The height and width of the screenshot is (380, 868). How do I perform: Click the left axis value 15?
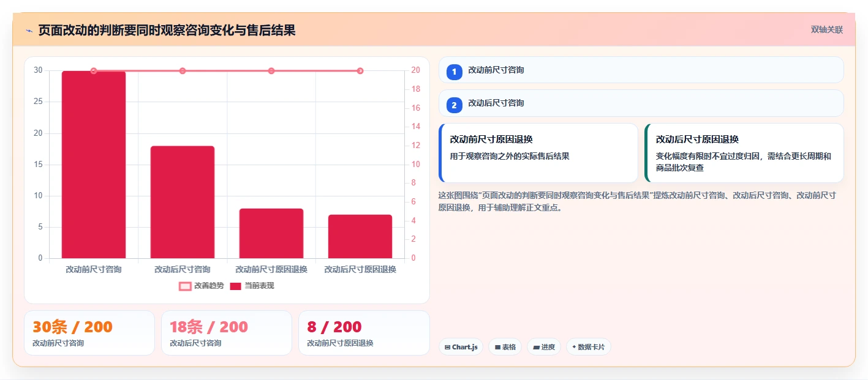point(38,165)
